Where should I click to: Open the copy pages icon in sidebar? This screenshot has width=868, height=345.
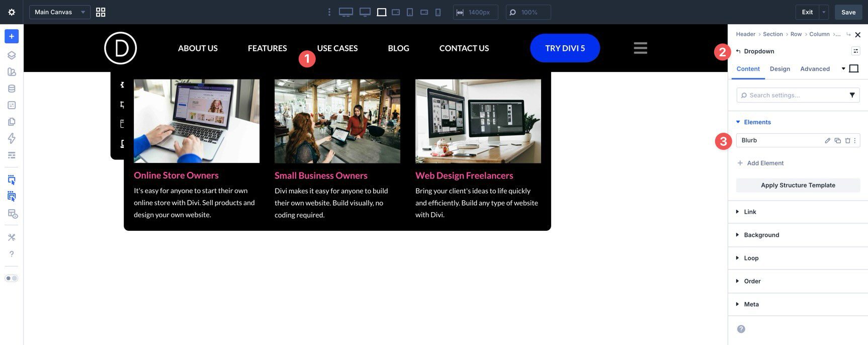[x=12, y=122]
